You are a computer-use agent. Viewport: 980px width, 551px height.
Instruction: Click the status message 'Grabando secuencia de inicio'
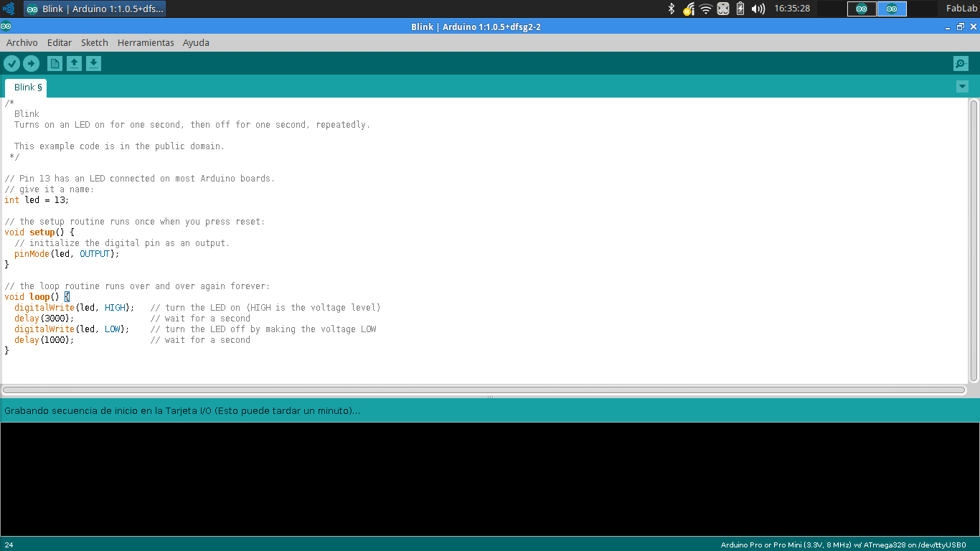coord(182,411)
